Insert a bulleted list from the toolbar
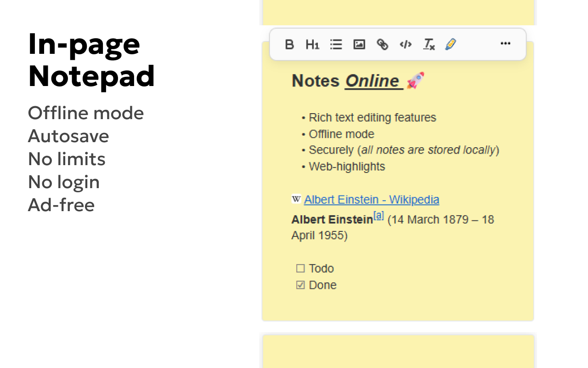The height and width of the screenshot is (368, 588). pyautogui.click(x=336, y=44)
